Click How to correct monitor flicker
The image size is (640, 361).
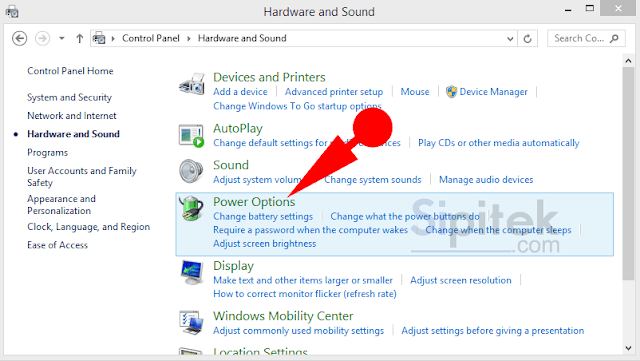305,294
